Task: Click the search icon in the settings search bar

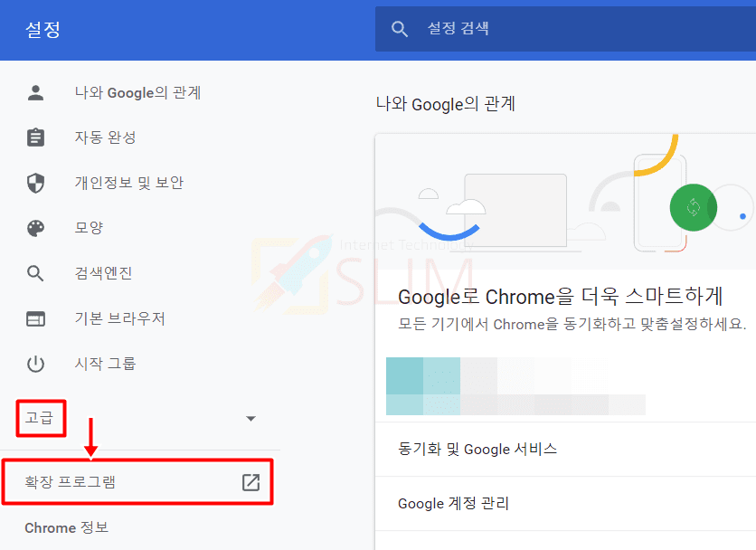Action: point(399,29)
